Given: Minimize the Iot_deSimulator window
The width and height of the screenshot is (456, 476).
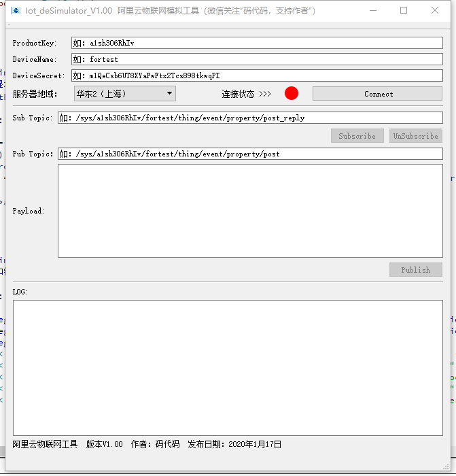Looking at the screenshot, I should click(373, 11).
